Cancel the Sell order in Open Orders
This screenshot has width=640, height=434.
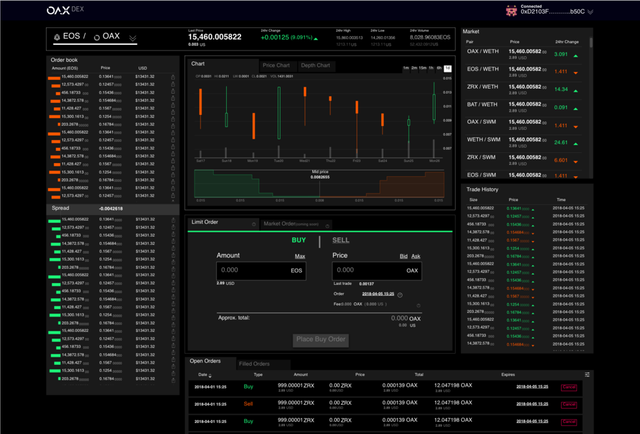(x=569, y=405)
